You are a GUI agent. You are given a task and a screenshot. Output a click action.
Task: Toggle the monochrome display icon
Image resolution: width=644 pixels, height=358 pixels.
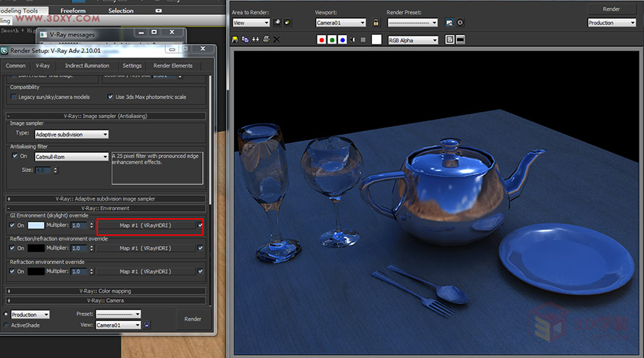[x=363, y=40]
